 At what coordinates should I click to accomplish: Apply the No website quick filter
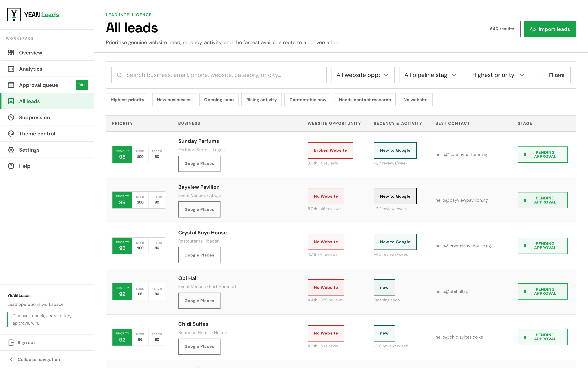415,100
